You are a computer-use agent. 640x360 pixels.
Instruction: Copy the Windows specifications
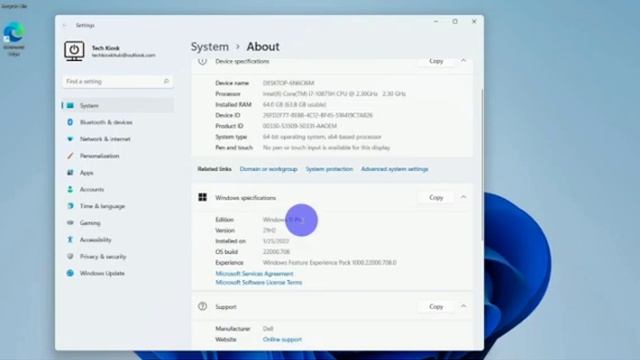(436, 197)
